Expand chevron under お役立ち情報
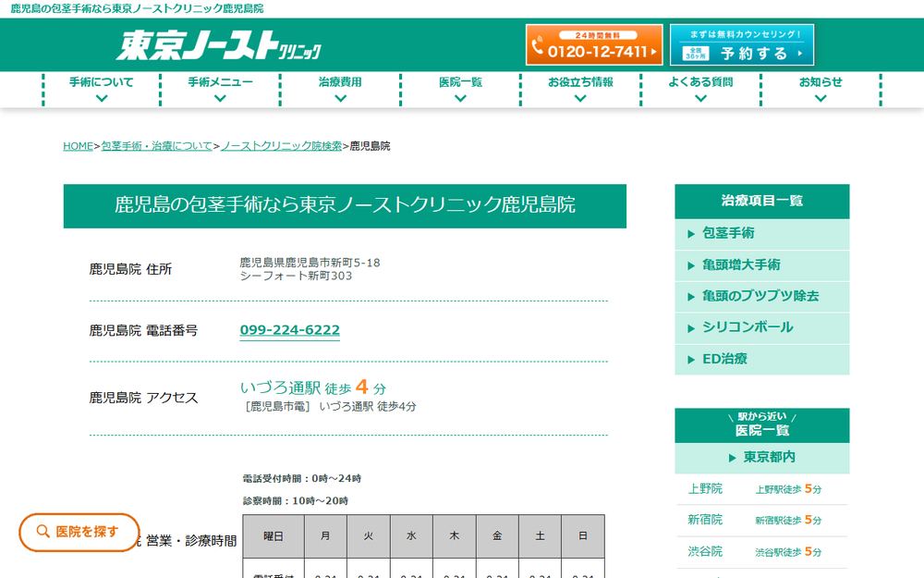 click(580, 99)
